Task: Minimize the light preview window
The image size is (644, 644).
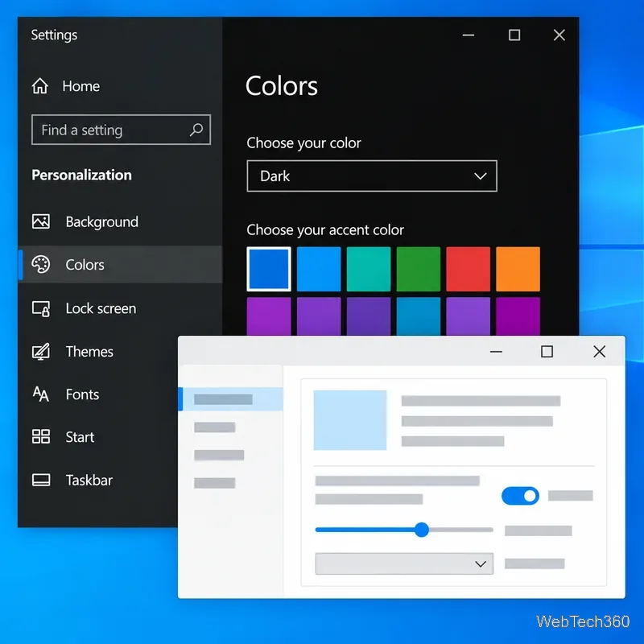Action: click(x=496, y=352)
